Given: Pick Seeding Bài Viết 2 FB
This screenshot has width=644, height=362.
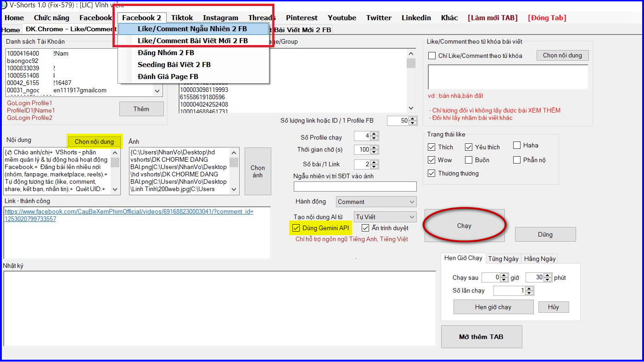Looking at the screenshot, I should [193, 65].
